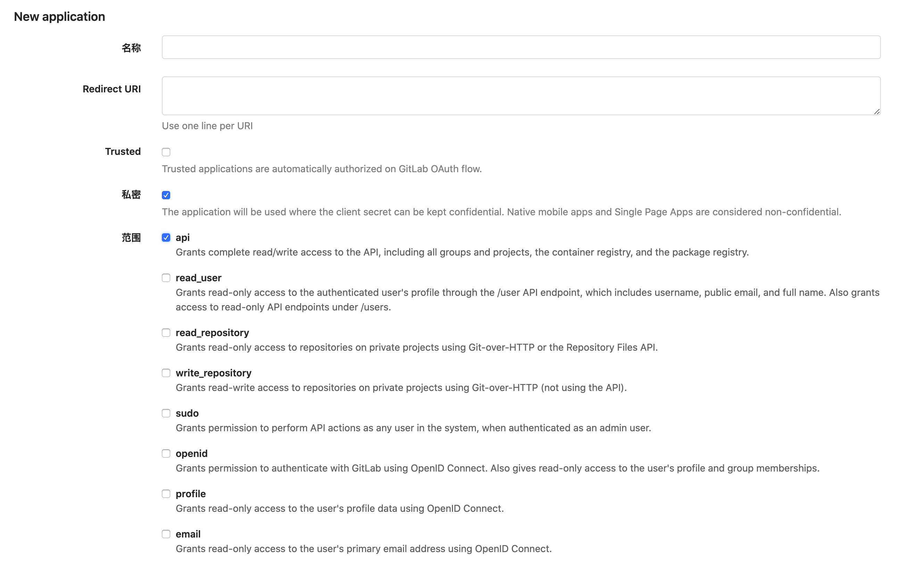This screenshot has width=924, height=575.
Task: Enable the Trusted checkbox
Action: click(x=166, y=152)
